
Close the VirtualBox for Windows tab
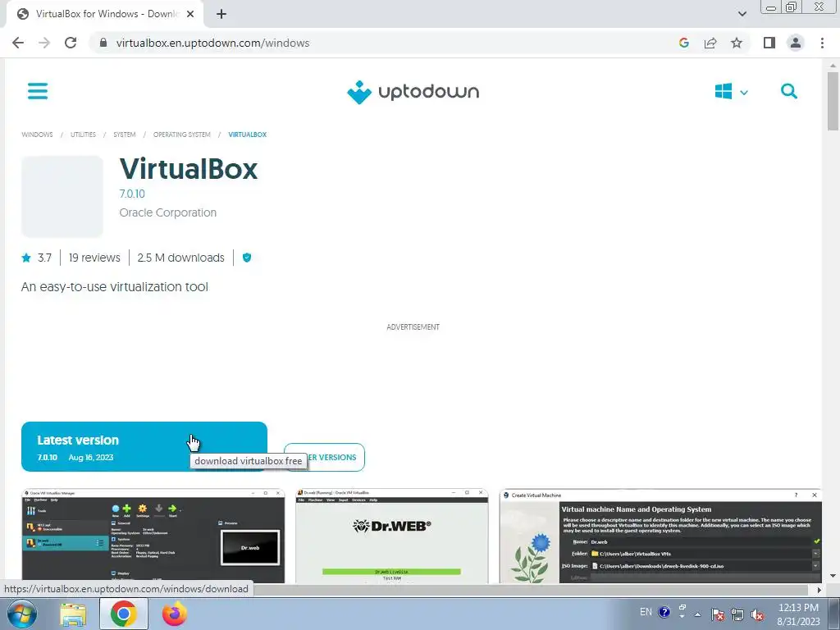click(x=190, y=14)
